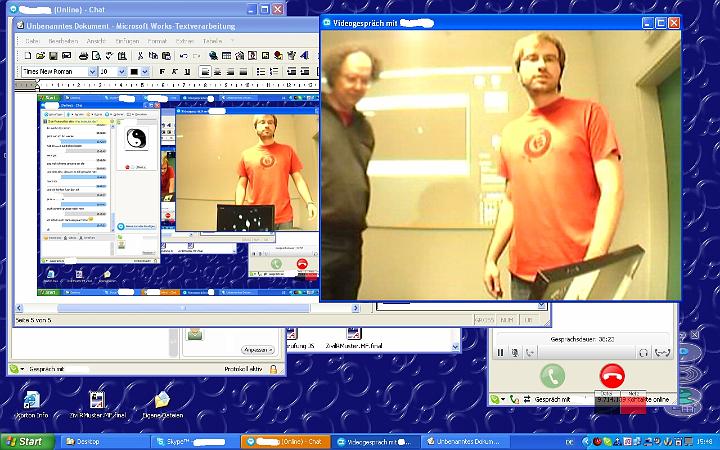Toggle bold formatting in Works

[162, 72]
